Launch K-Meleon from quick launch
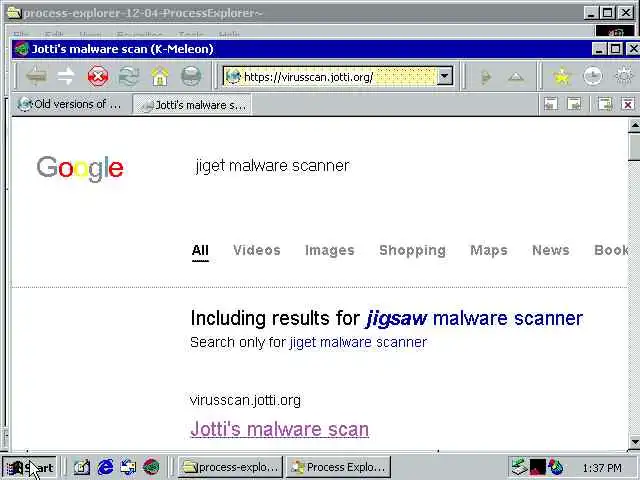This screenshot has height=480, width=640. (151, 467)
